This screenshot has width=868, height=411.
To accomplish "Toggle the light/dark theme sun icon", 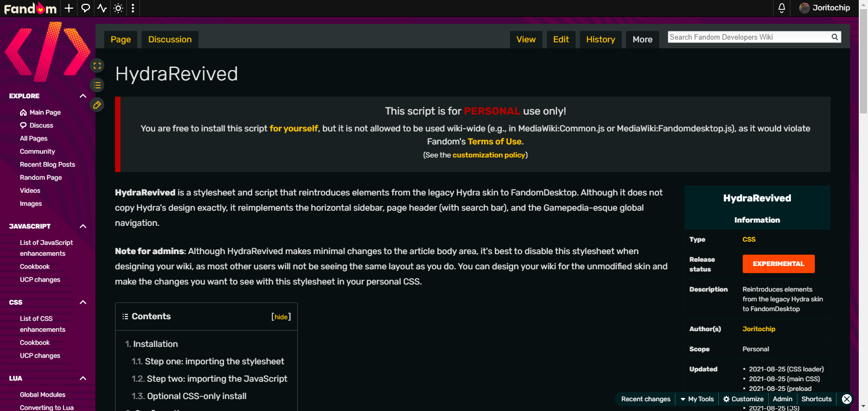I will [x=118, y=8].
